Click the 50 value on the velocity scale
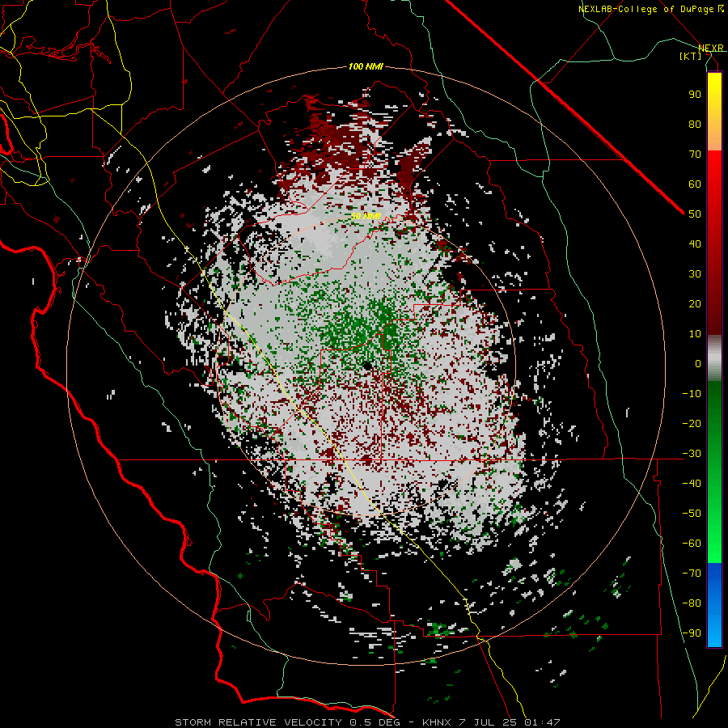This screenshot has height=728, width=728. pos(695,214)
